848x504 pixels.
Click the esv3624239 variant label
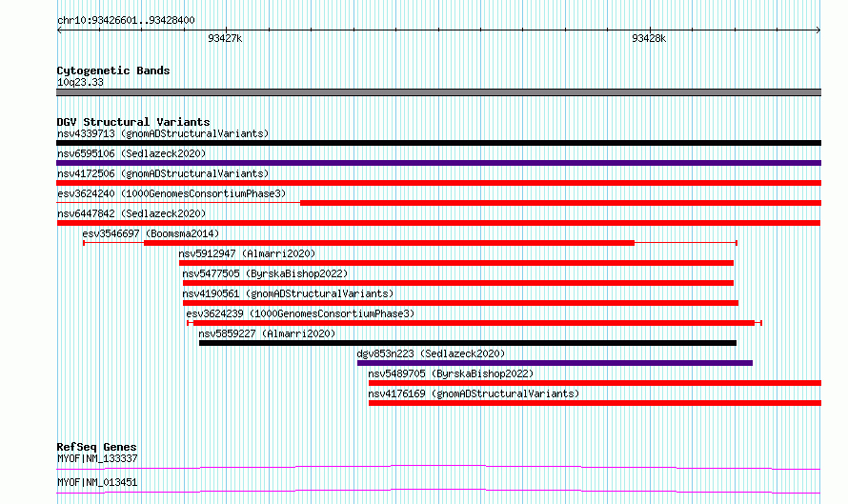click(300, 313)
